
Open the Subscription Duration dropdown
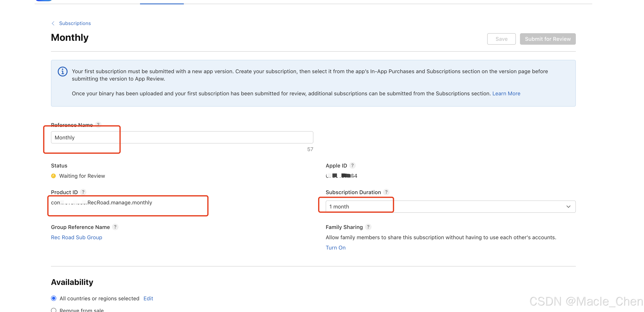pyautogui.click(x=450, y=207)
